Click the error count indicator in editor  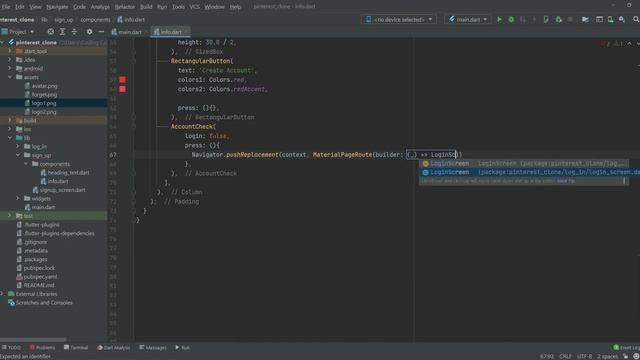click(x=605, y=43)
